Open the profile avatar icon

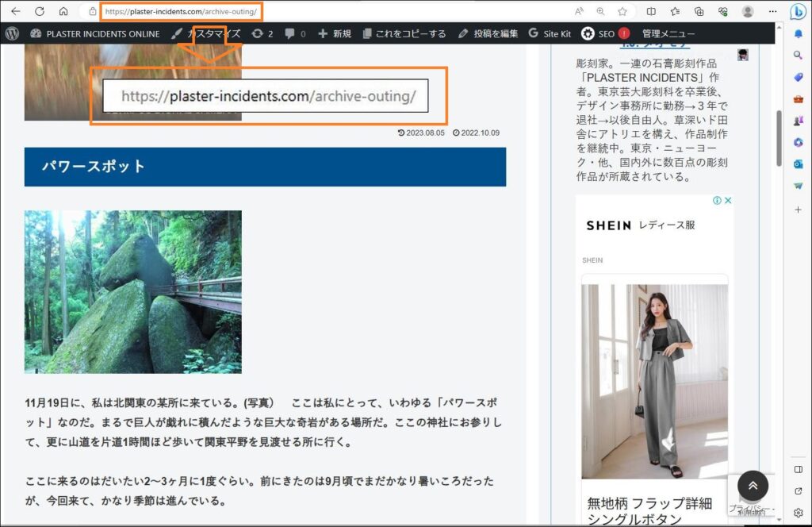click(747, 11)
